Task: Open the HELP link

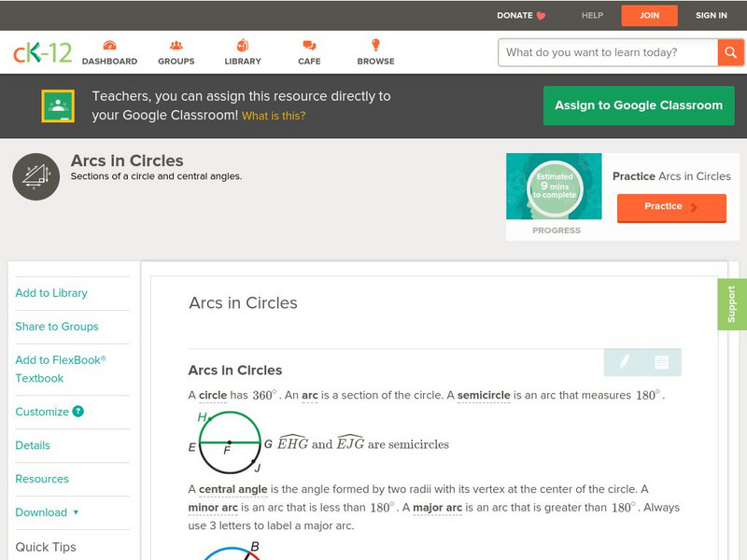Action: (x=592, y=16)
